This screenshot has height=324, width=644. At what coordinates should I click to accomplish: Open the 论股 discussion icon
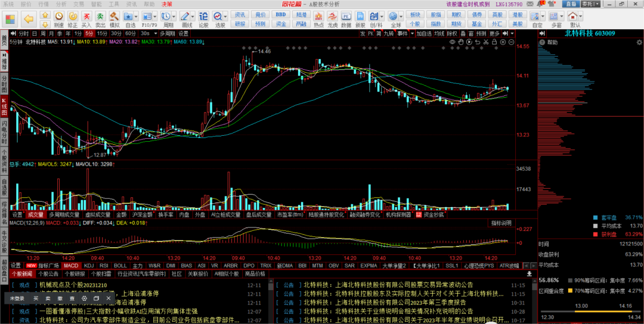[x=203, y=17]
